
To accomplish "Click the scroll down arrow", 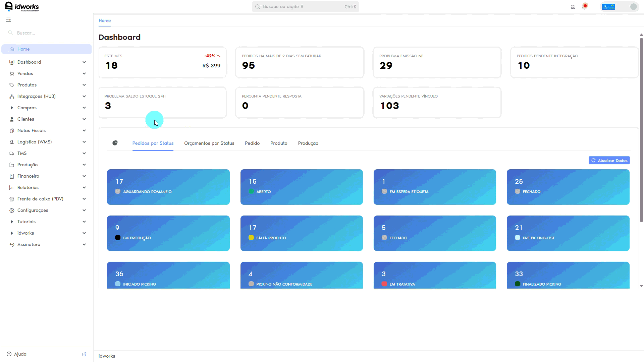I will pyautogui.click(x=641, y=286).
